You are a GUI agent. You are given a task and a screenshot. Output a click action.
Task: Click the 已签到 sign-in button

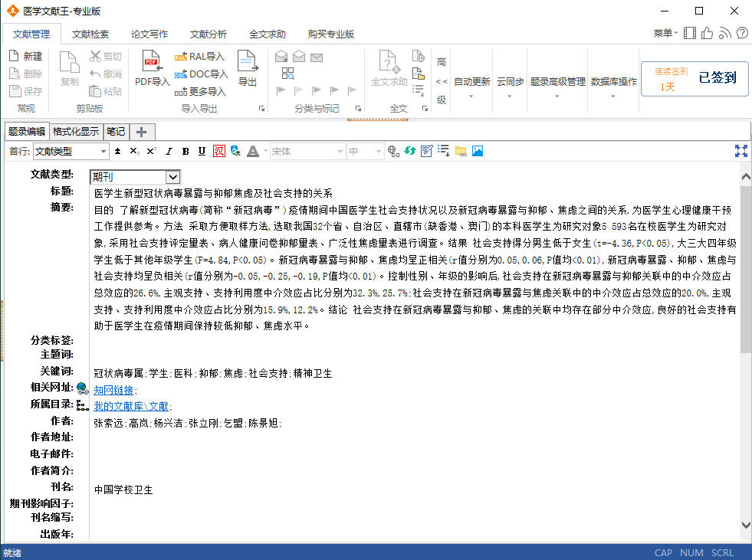[717, 77]
